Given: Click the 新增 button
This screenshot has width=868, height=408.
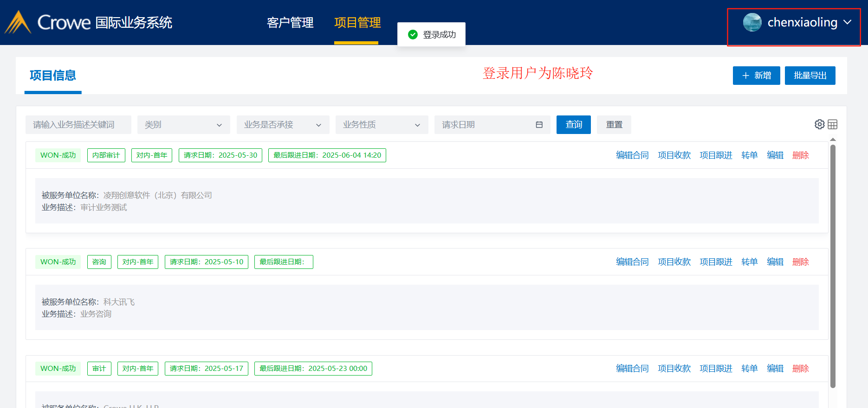Looking at the screenshot, I should tap(756, 76).
